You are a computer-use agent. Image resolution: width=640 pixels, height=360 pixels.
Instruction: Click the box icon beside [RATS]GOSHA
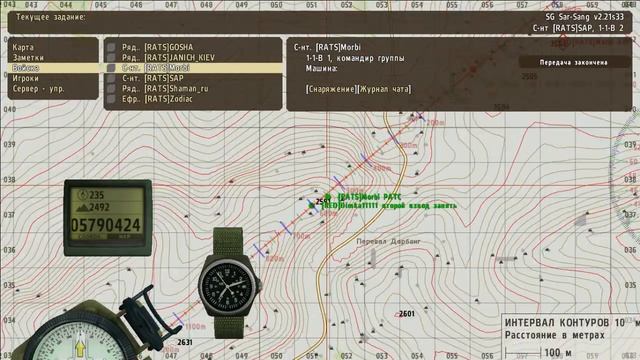(x=111, y=47)
